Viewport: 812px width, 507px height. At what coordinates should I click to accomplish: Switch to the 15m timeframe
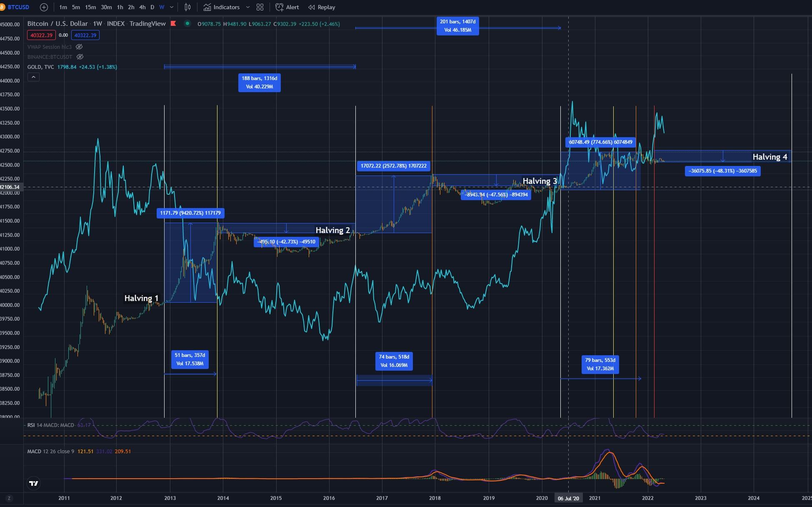(x=90, y=7)
